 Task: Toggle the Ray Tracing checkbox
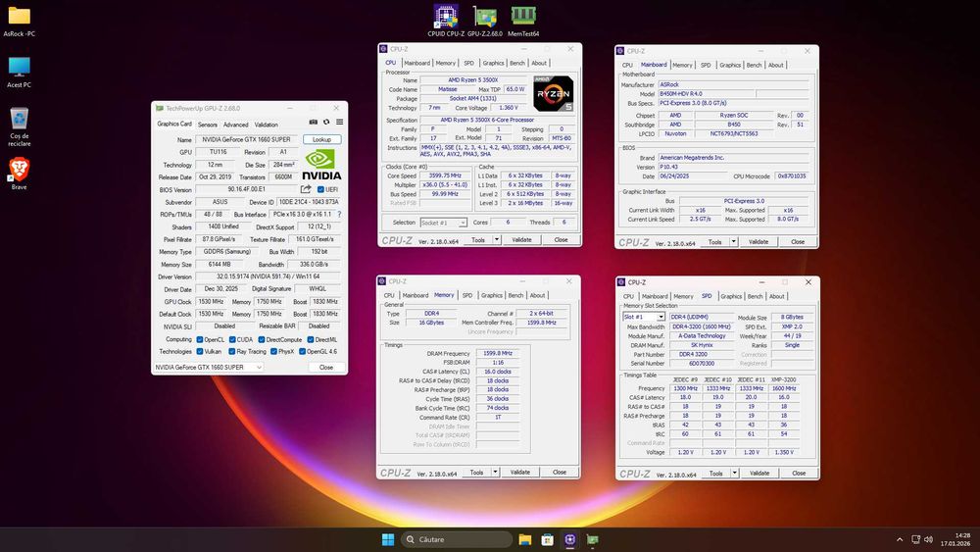(232, 351)
